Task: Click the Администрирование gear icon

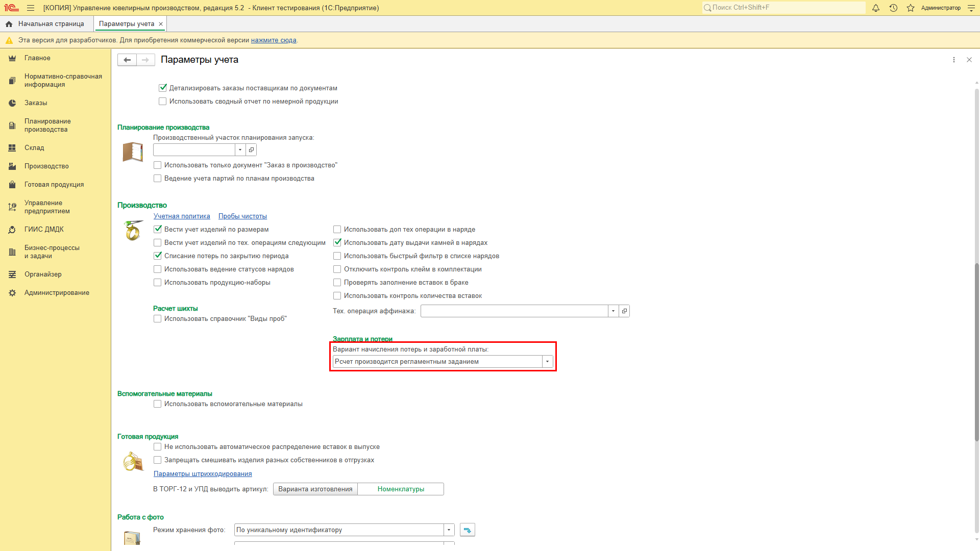Action: [x=12, y=293]
